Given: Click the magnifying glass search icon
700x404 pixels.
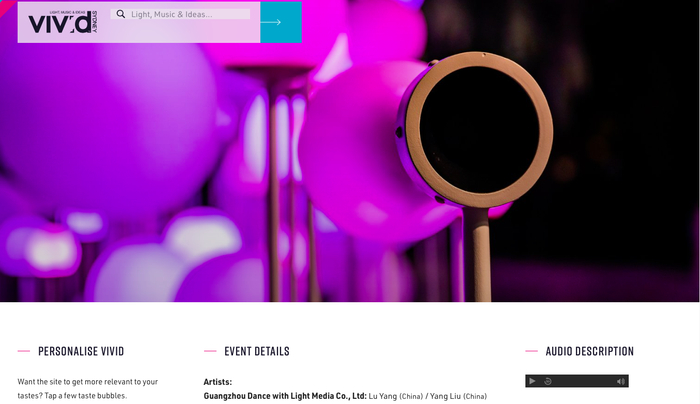Looking at the screenshot, I should coord(121,14).
